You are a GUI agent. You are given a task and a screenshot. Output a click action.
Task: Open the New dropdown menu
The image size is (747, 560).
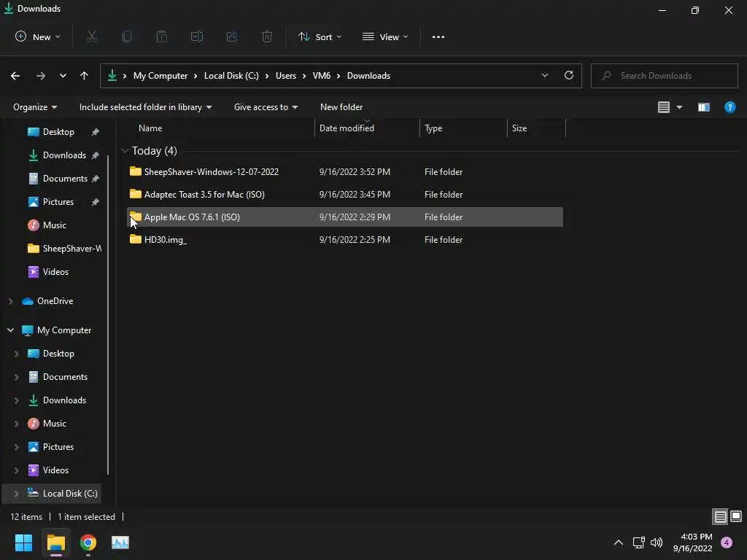[38, 36]
